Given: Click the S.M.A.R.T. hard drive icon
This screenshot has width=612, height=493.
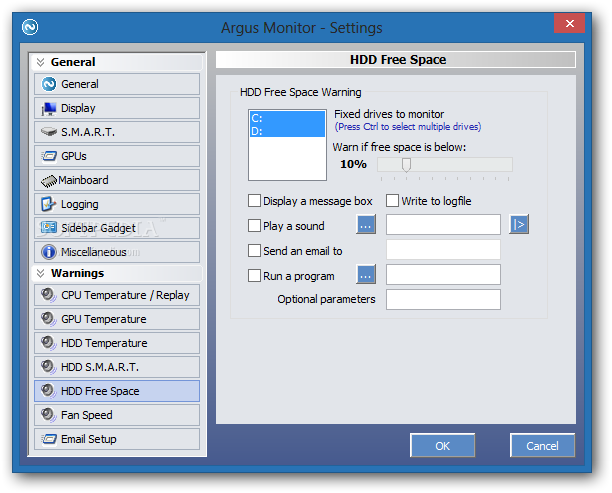Looking at the screenshot, I should pos(49,132).
